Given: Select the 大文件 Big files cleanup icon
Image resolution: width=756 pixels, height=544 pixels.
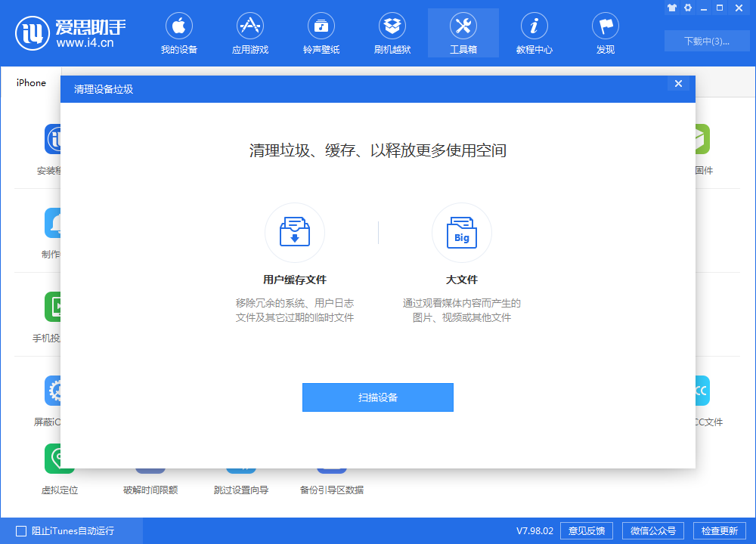Looking at the screenshot, I should (x=461, y=232).
